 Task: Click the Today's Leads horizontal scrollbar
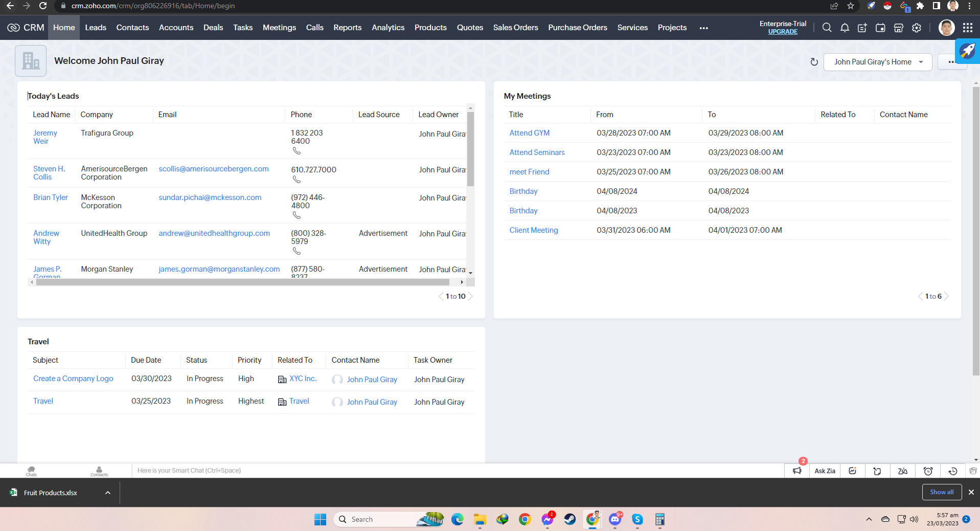point(243,282)
